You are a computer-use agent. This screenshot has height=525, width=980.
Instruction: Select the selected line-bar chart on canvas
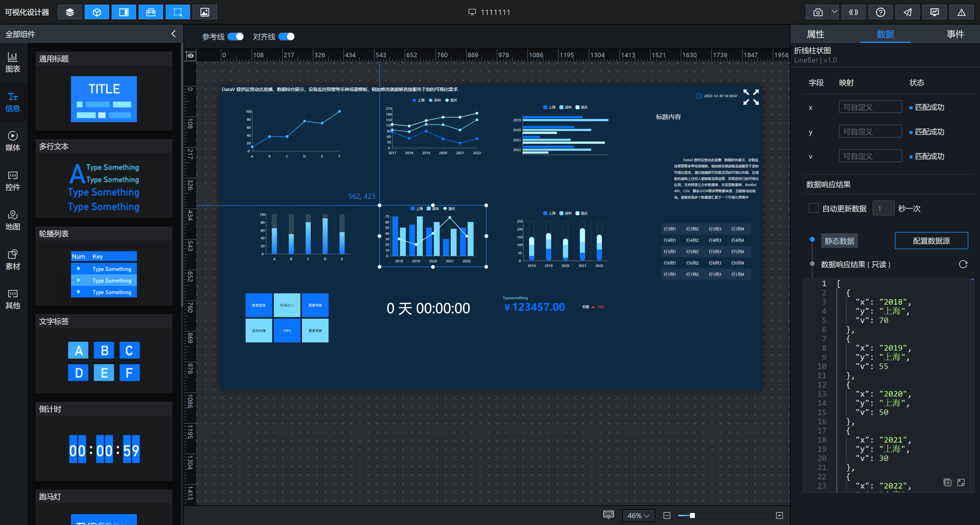pyautogui.click(x=433, y=236)
